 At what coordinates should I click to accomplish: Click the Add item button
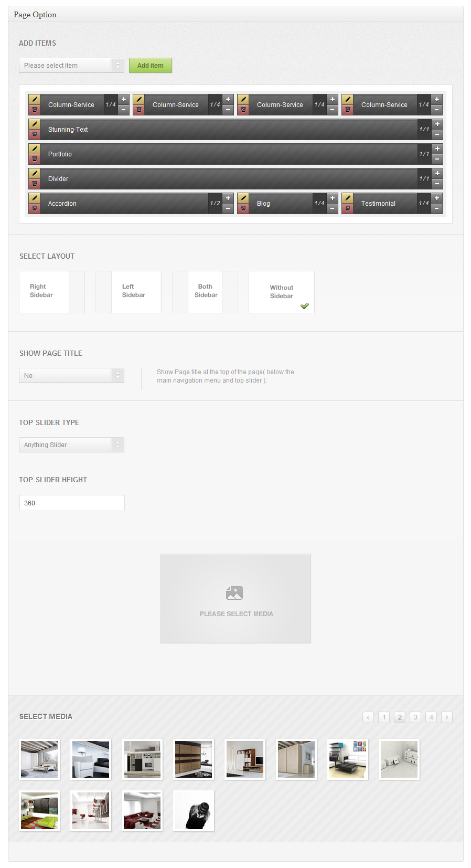tap(151, 66)
